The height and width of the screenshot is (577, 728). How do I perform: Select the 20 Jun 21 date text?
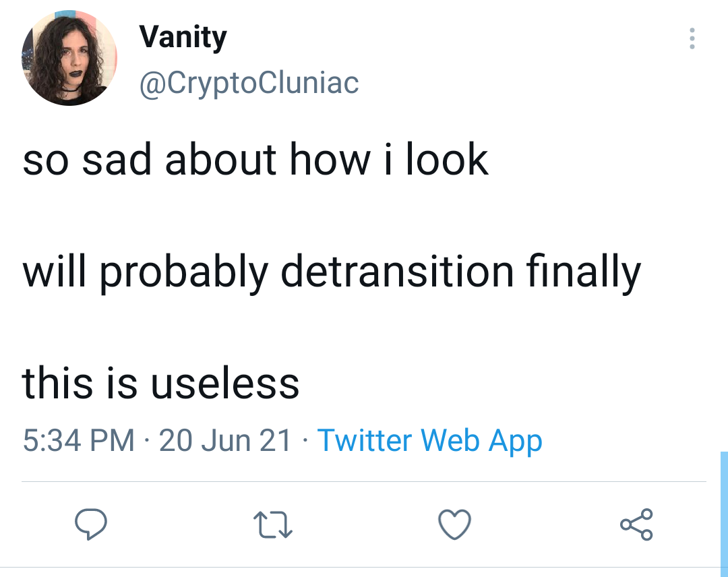click(x=224, y=440)
